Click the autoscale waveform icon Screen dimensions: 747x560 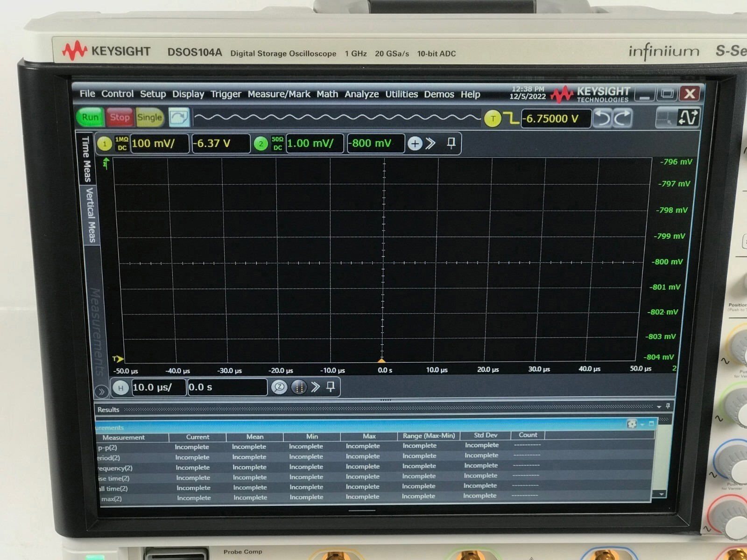coord(688,117)
